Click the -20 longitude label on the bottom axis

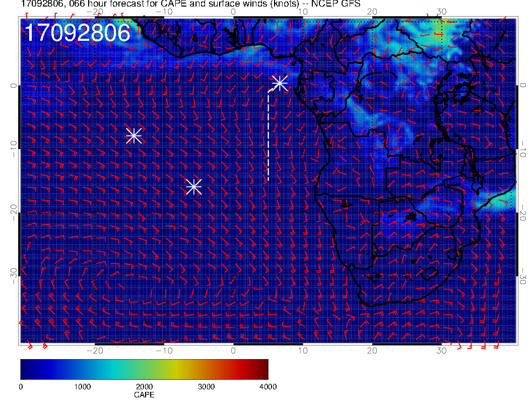pyautogui.click(x=94, y=350)
